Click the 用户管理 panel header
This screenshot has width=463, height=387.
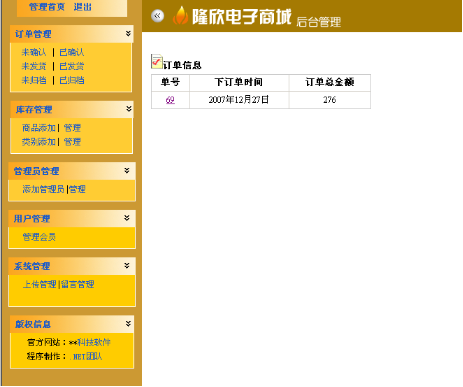tap(72, 218)
